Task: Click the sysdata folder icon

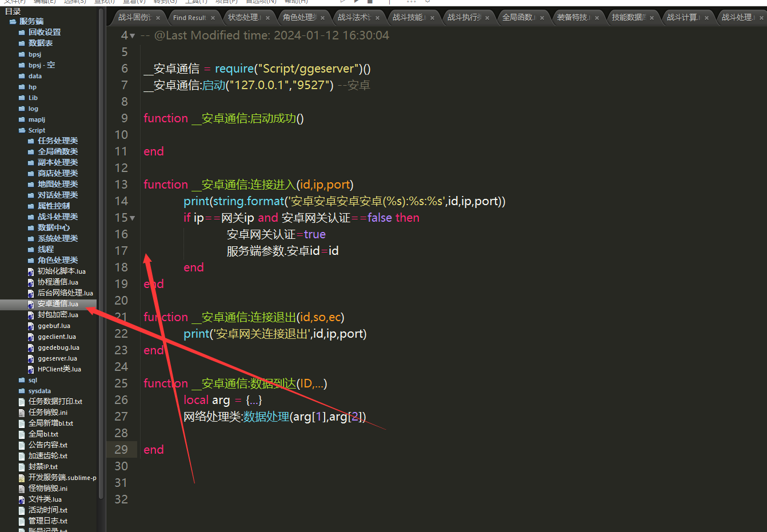Action: 22,391
